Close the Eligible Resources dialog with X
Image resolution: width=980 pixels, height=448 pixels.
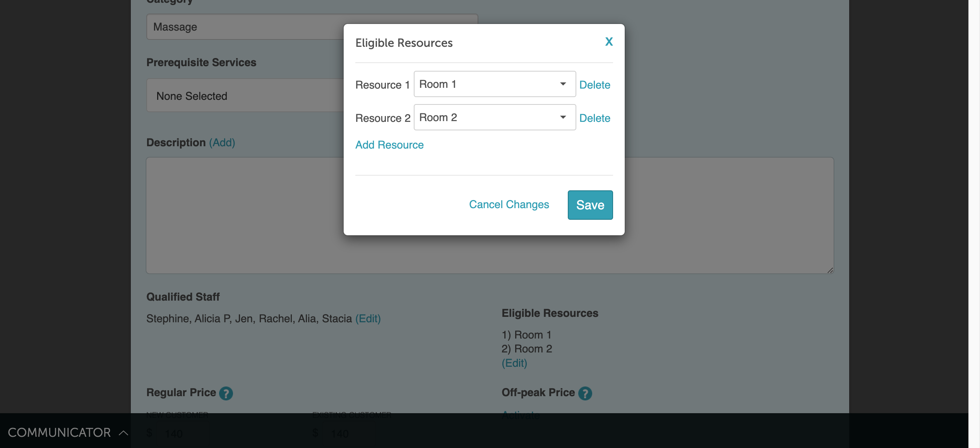[609, 42]
